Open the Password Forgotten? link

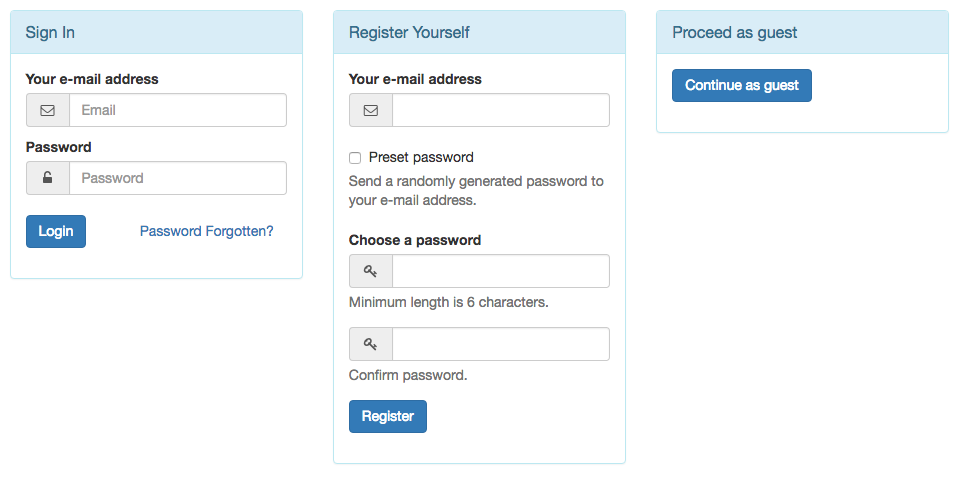pyautogui.click(x=207, y=231)
